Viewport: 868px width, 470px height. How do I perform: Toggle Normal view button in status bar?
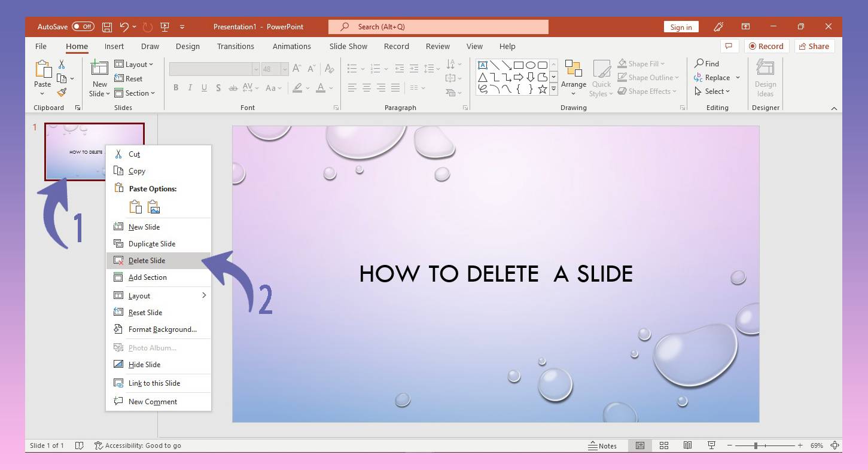(x=639, y=445)
